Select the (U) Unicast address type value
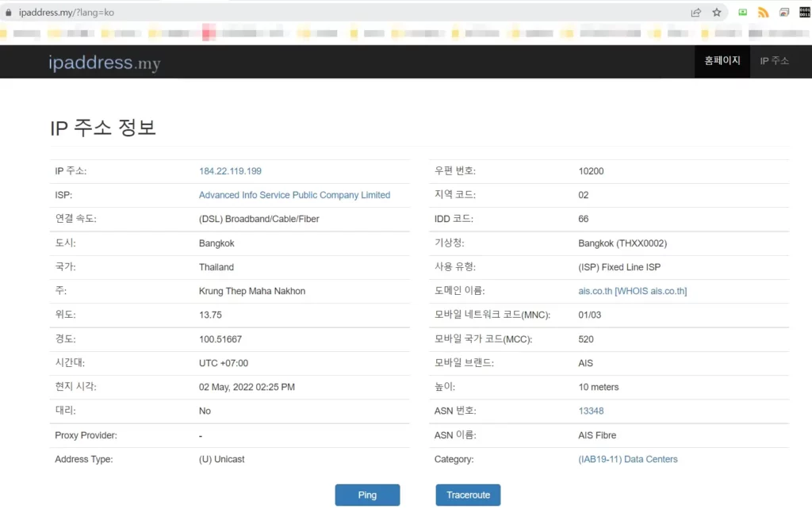 pos(222,459)
